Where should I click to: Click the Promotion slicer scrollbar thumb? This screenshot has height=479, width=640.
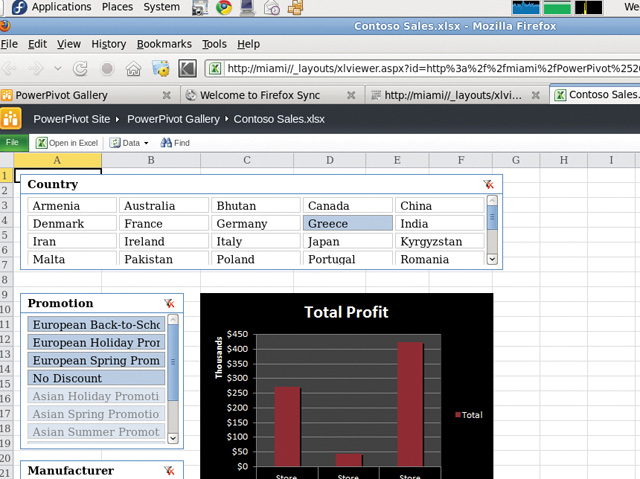173,362
